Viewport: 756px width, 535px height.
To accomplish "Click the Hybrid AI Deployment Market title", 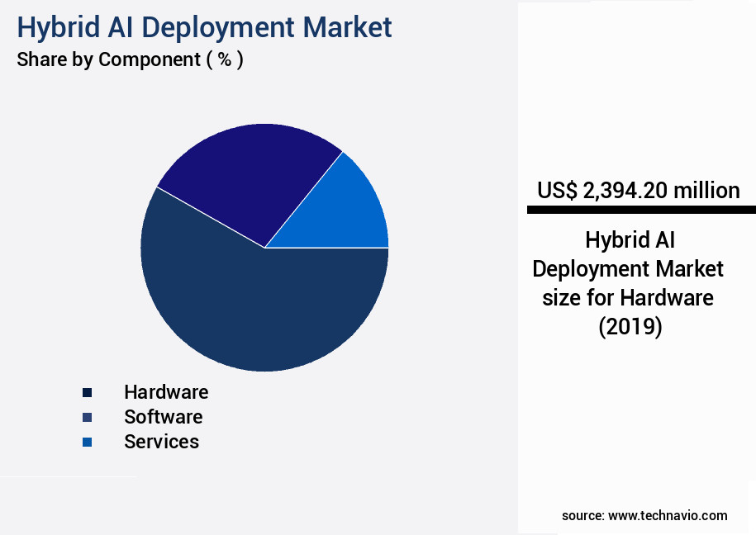I will 204,27.
